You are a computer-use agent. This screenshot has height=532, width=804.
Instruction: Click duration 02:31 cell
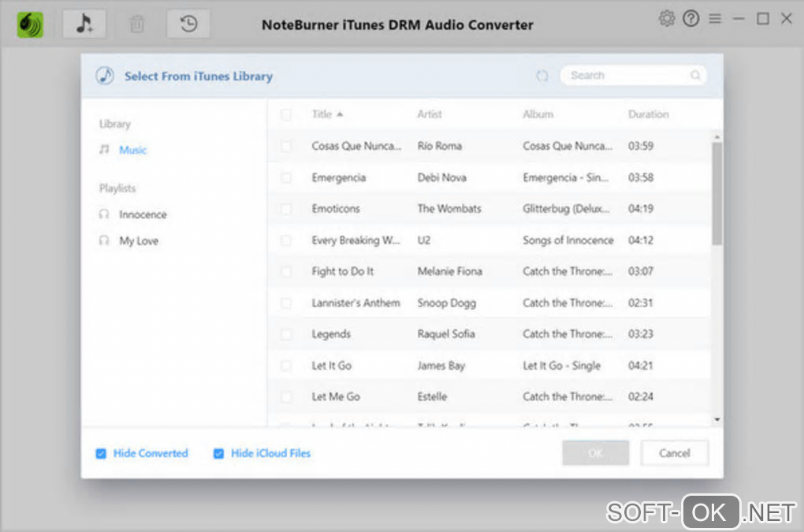[640, 303]
